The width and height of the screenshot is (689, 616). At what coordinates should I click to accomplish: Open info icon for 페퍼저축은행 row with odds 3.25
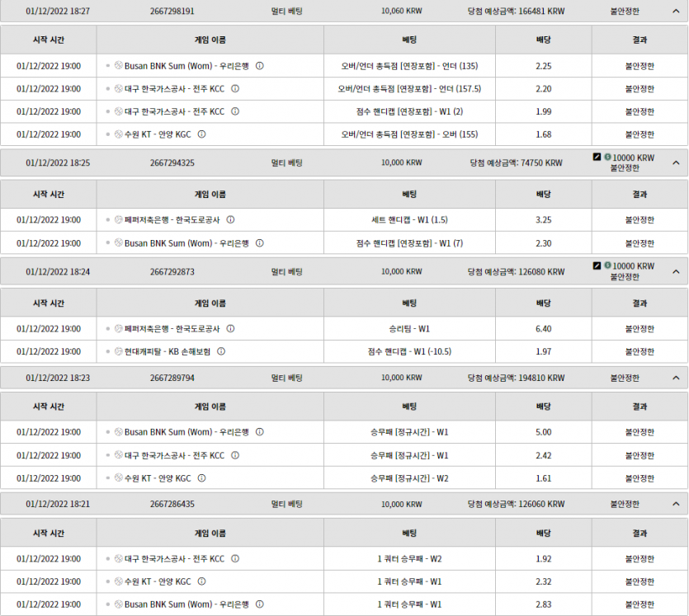230,219
